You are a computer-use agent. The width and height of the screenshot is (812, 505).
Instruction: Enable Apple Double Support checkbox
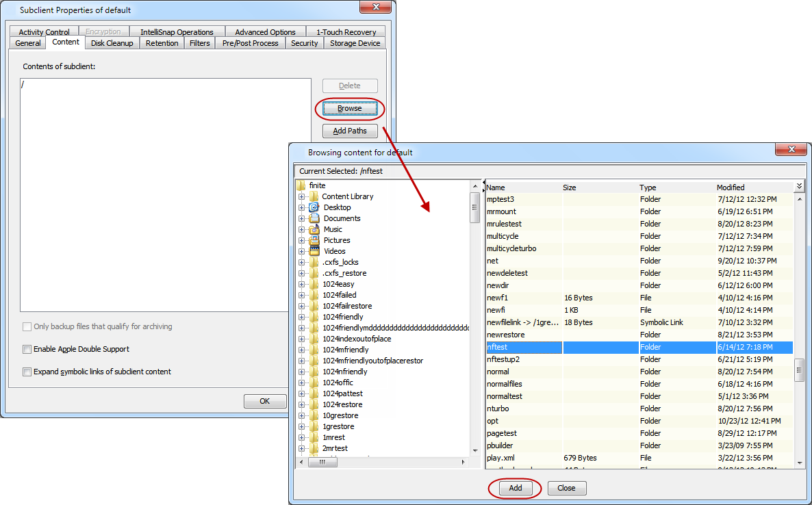click(27, 350)
